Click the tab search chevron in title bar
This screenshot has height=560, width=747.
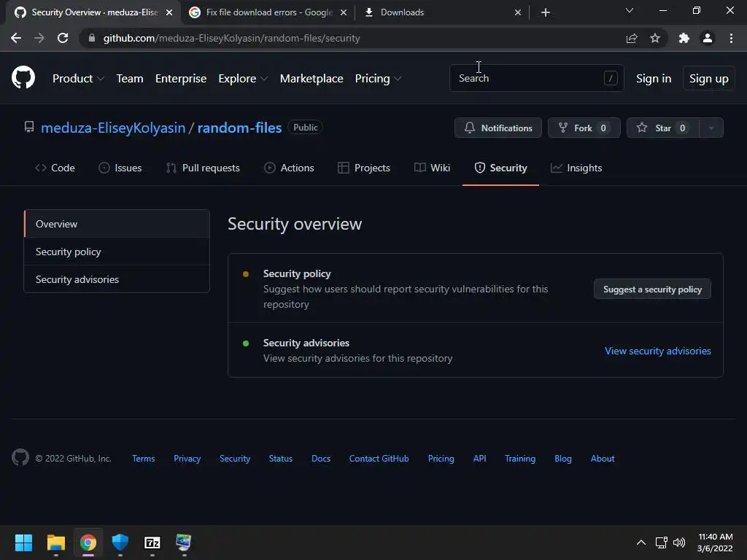pos(630,10)
